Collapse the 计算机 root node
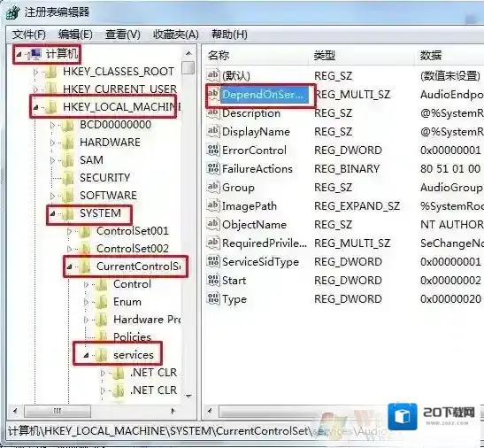Image resolution: width=484 pixels, height=448 pixels. [x=19, y=55]
